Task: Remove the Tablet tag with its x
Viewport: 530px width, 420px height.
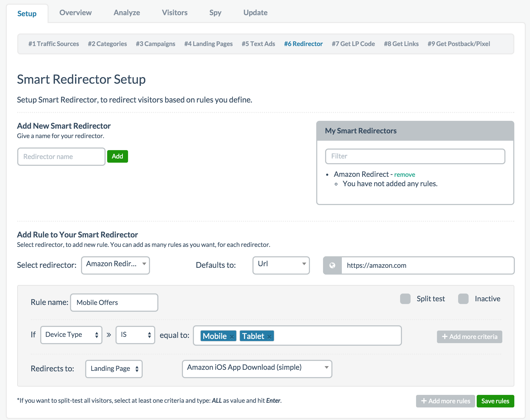Action: point(269,337)
